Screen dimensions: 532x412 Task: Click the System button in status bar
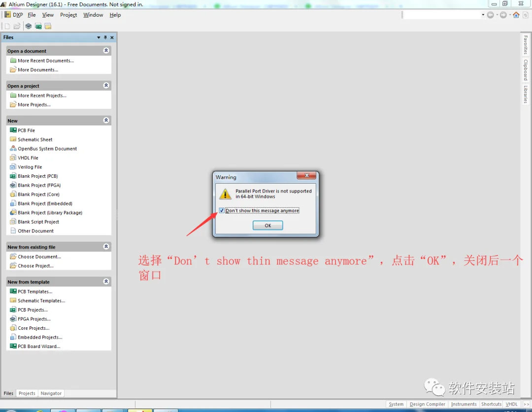(x=396, y=404)
